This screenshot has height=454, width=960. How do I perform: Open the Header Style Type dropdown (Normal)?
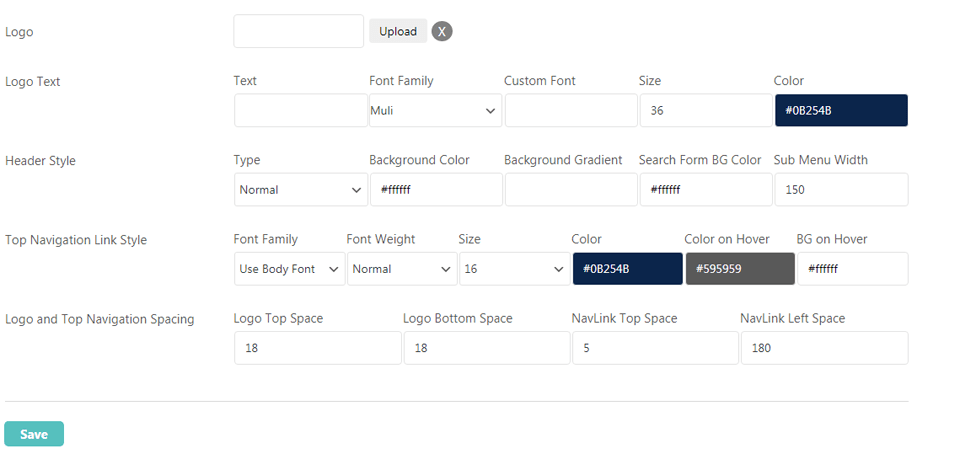click(301, 190)
